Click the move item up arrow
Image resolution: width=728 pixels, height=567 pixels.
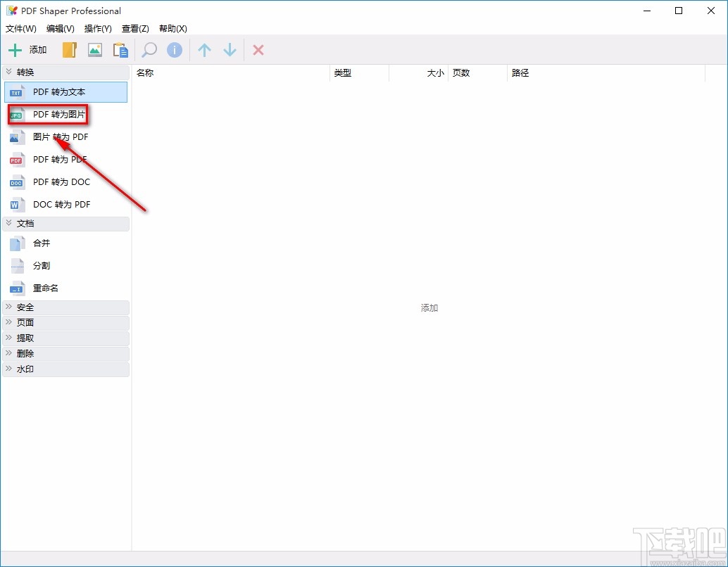click(x=204, y=50)
